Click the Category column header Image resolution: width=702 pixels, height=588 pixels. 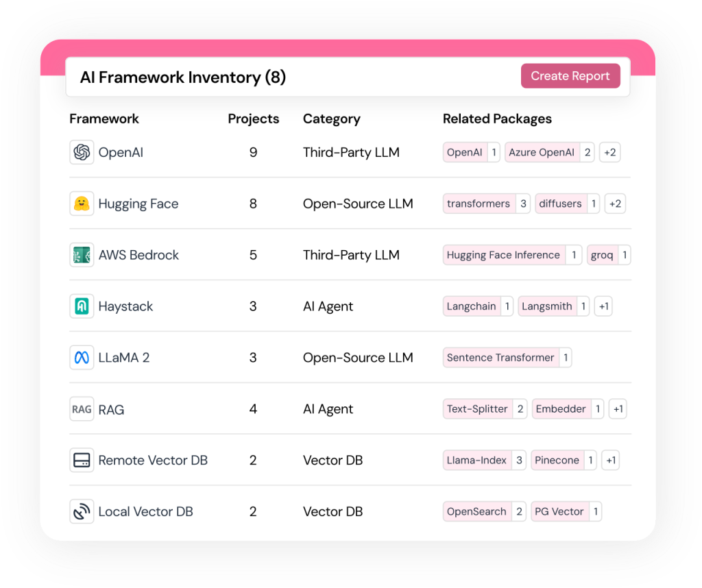click(x=331, y=119)
